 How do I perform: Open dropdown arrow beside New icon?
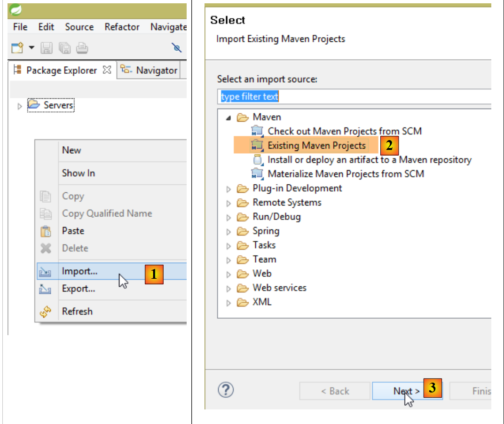(31, 47)
